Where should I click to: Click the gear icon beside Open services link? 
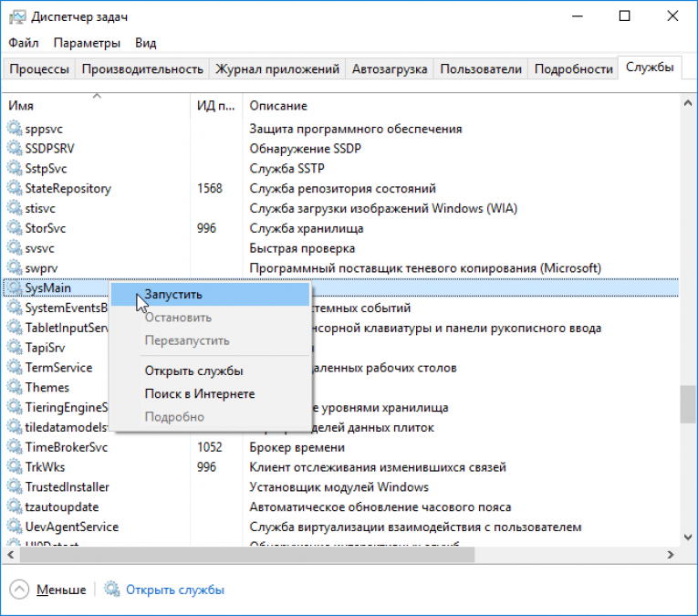[111, 590]
